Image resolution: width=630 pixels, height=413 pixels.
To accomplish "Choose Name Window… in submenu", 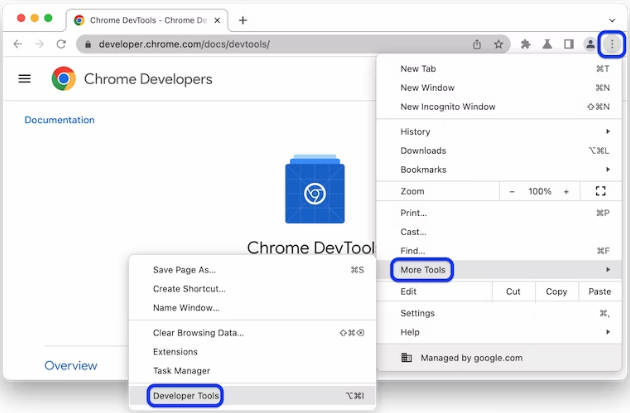I will (x=252, y=308).
